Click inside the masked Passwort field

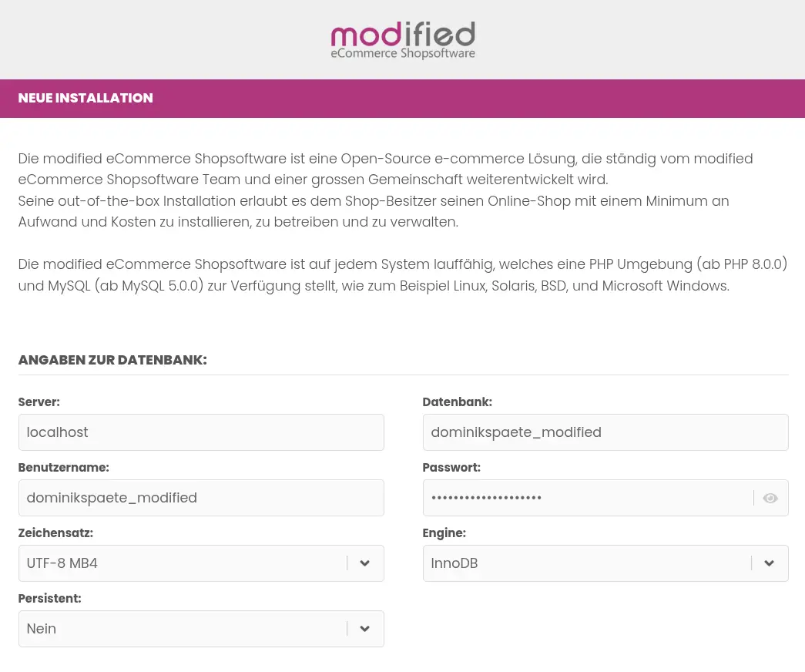[585, 498]
